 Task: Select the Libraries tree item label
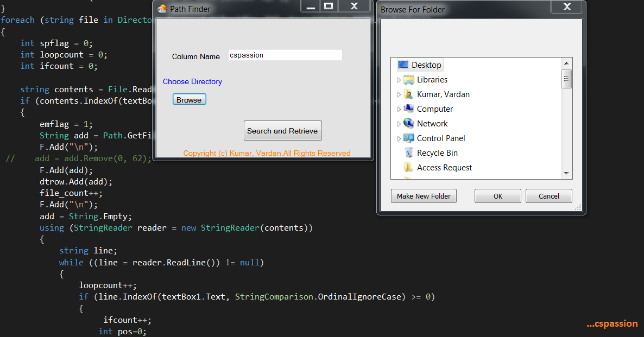[432, 80]
